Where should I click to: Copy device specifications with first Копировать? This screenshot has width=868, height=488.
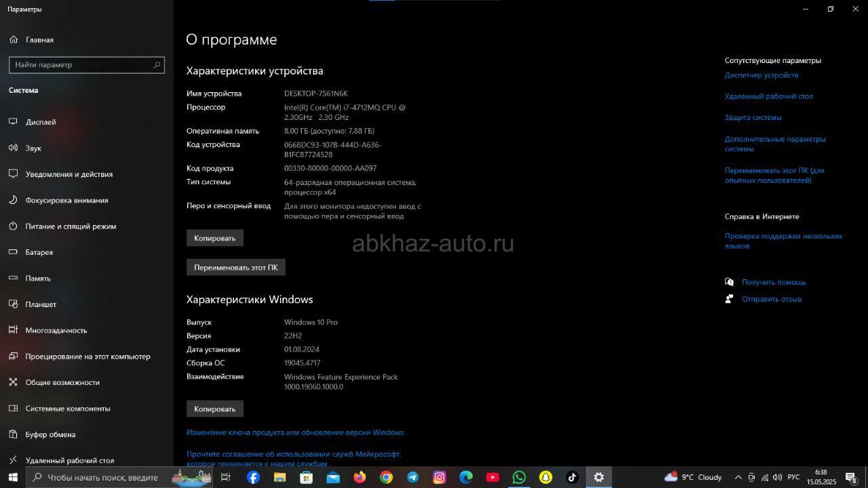pyautogui.click(x=214, y=238)
